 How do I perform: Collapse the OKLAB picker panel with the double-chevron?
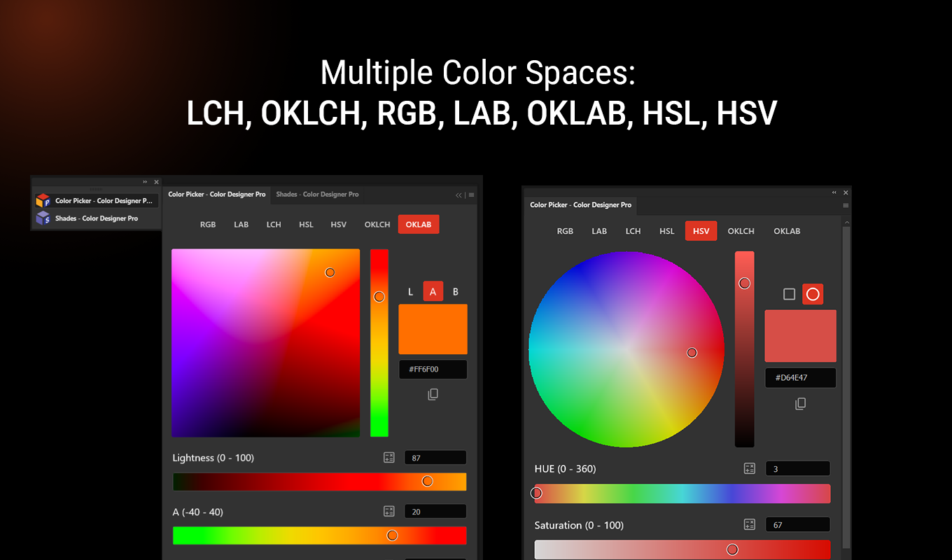pyautogui.click(x=458, y=195)
